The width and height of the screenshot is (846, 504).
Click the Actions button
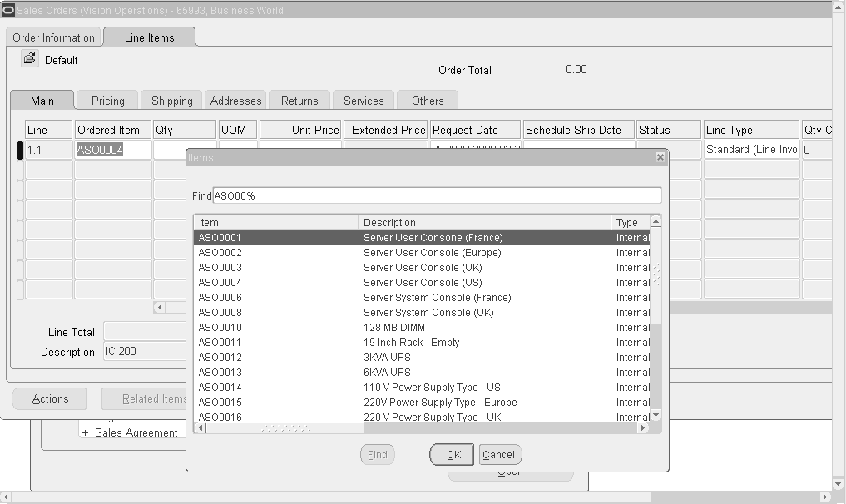(49, 398)
